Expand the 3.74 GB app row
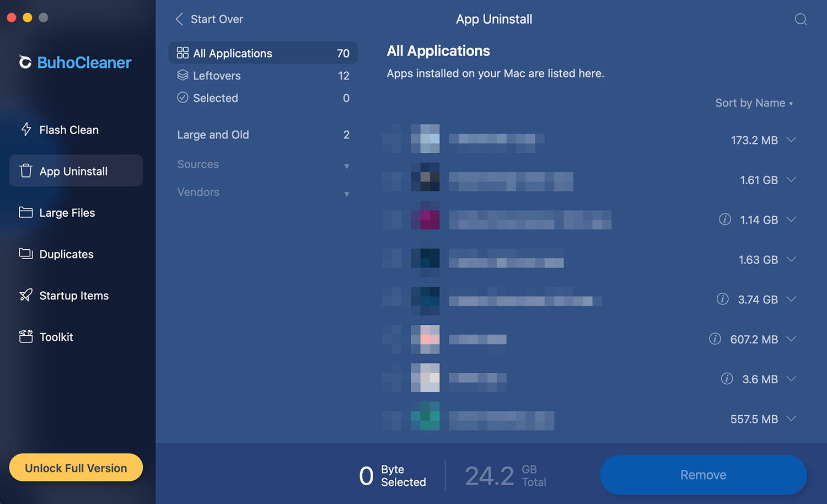 click(791, 299)
